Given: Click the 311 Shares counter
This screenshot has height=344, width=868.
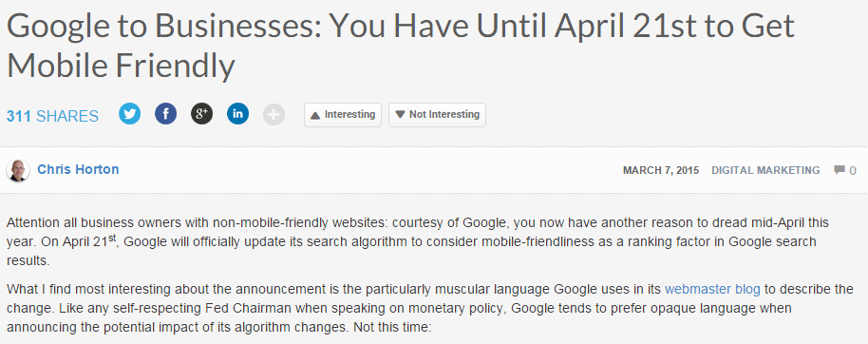Looking at the screenshot, I should coord(52,116).
